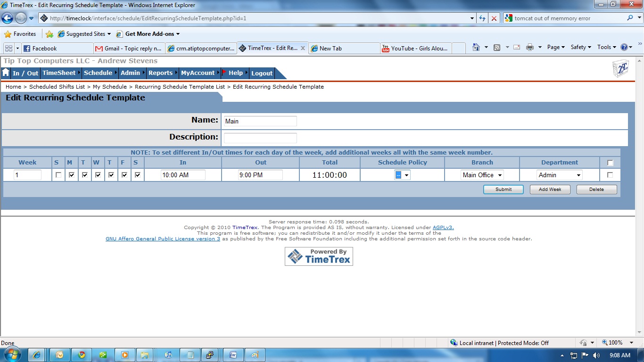Click the IE Home page toolbar icon
Image resolution: width=644 pixels, height=362 pixels.
click(x=476, y=47)
